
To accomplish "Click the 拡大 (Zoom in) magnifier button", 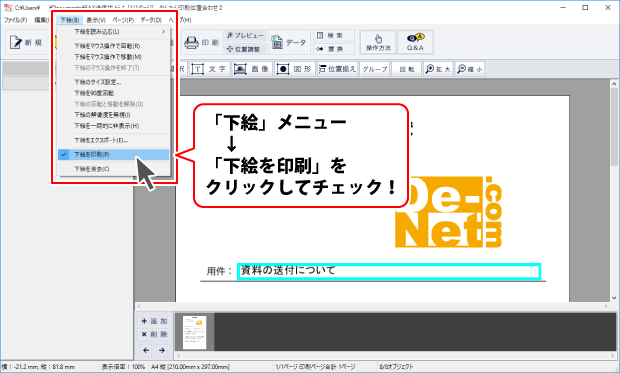I will (438, 69).
